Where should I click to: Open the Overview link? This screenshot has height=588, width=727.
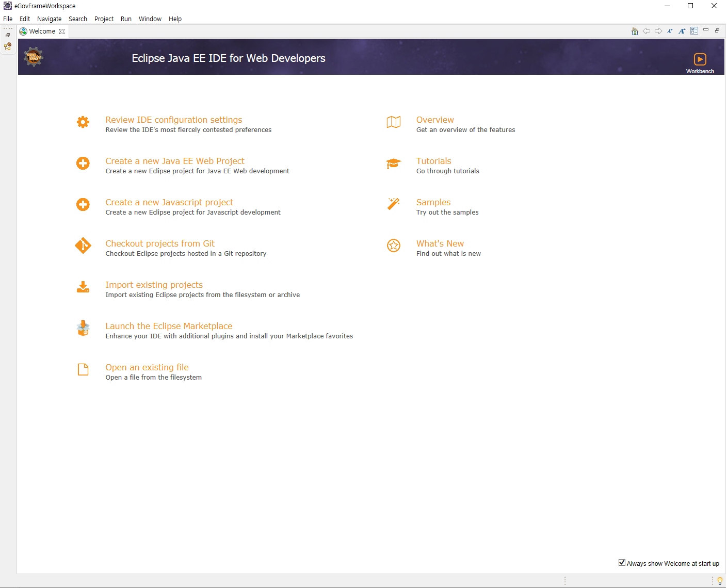435,120
